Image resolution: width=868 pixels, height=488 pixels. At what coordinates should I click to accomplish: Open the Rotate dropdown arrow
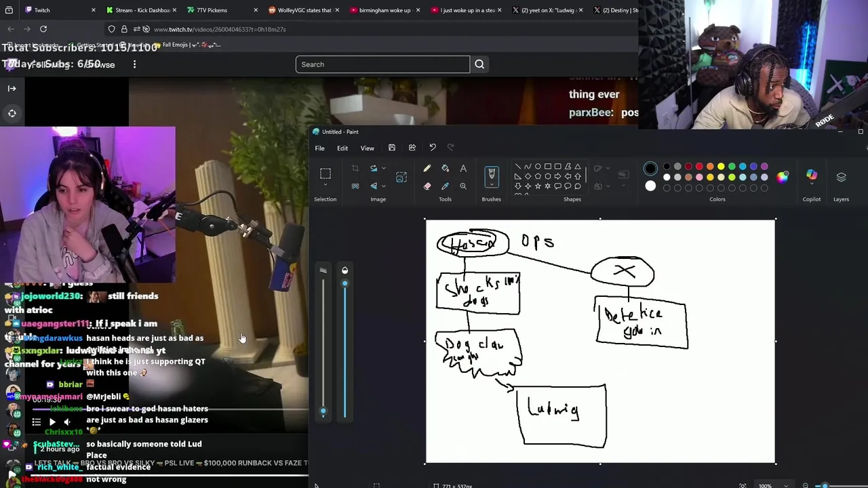click(384, 168)
